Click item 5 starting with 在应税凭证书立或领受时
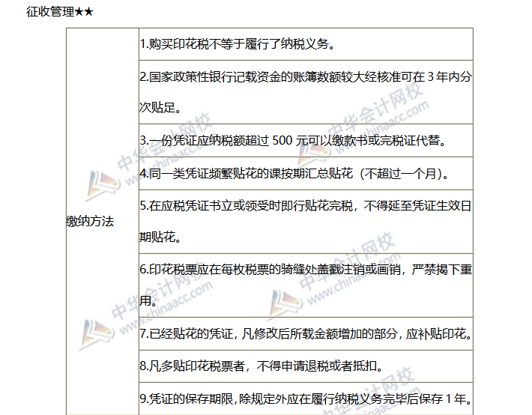The image size is (532, 415). (x=300, y=206)
